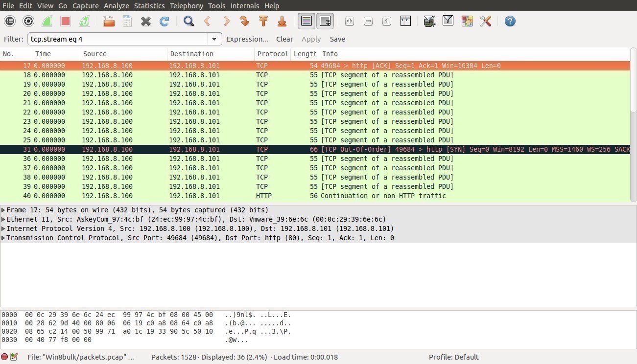Toggle packet list colorize button

307,21
